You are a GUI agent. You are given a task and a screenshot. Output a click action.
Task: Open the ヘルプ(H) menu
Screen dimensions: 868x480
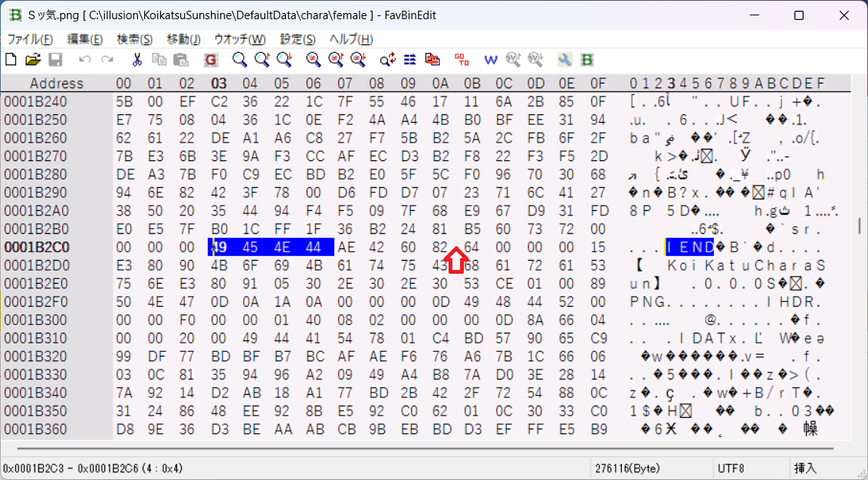pyautogui.click(x=350, y=39)
